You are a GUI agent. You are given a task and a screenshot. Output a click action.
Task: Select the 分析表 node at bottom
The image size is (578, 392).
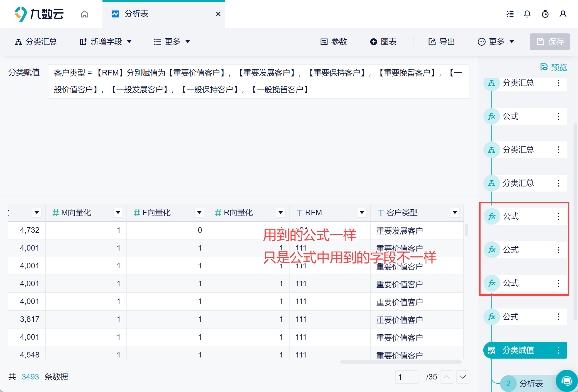click(531, 383)
